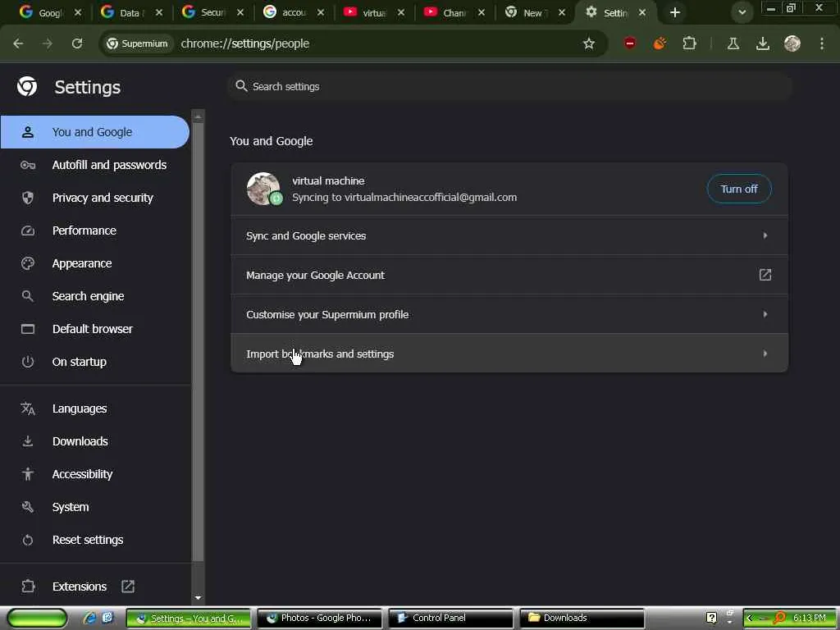Viewport: 840px width, 630px height.
Task: Switch to the account tab
Action: click(292, 12)
